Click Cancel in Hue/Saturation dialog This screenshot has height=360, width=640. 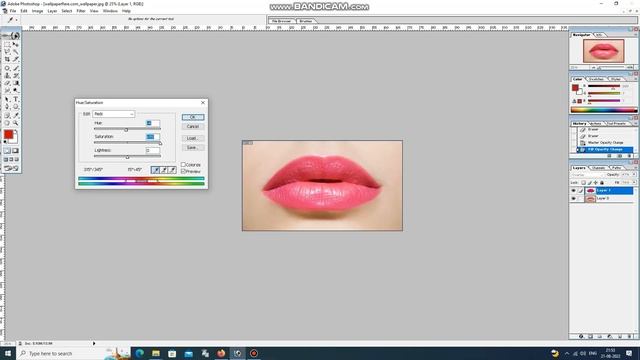(x=193, y=127)
